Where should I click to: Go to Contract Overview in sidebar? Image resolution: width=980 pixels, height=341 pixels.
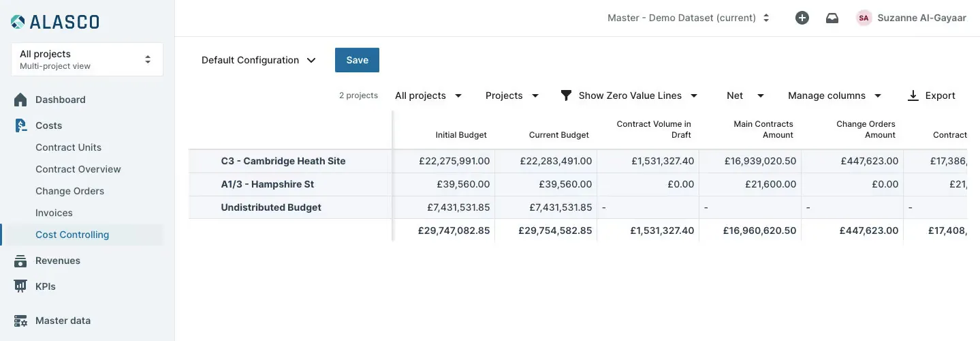[x=78, y=169]
